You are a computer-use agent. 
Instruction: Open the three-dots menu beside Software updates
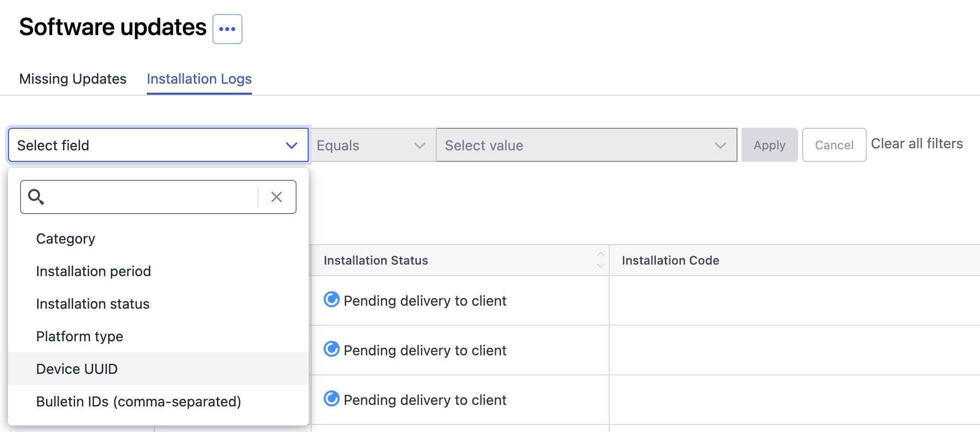point(227,29)
